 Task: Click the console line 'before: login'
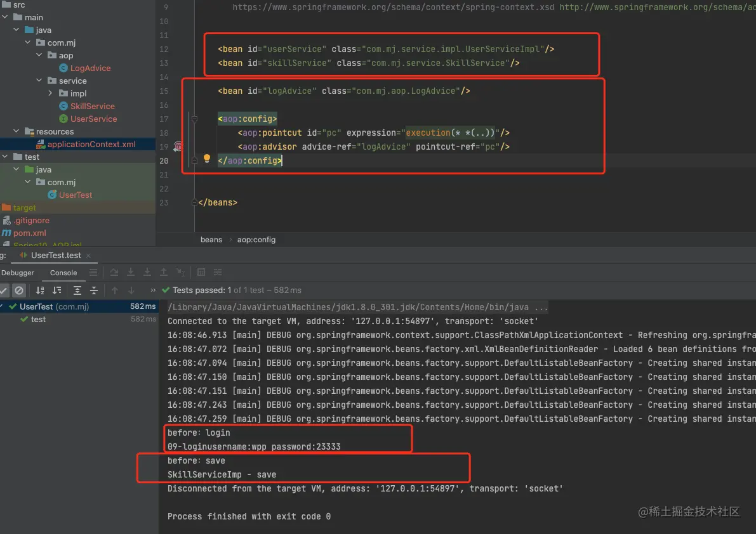199,433
